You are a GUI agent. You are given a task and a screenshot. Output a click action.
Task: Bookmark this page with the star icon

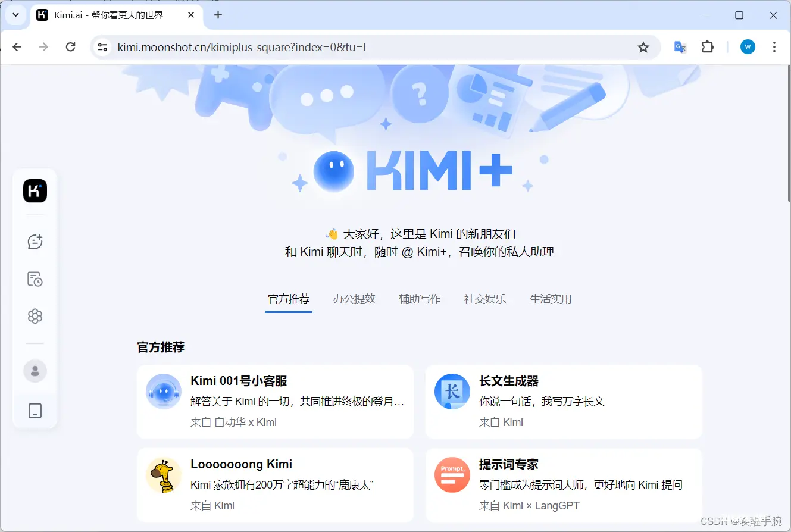coord(643,47)
